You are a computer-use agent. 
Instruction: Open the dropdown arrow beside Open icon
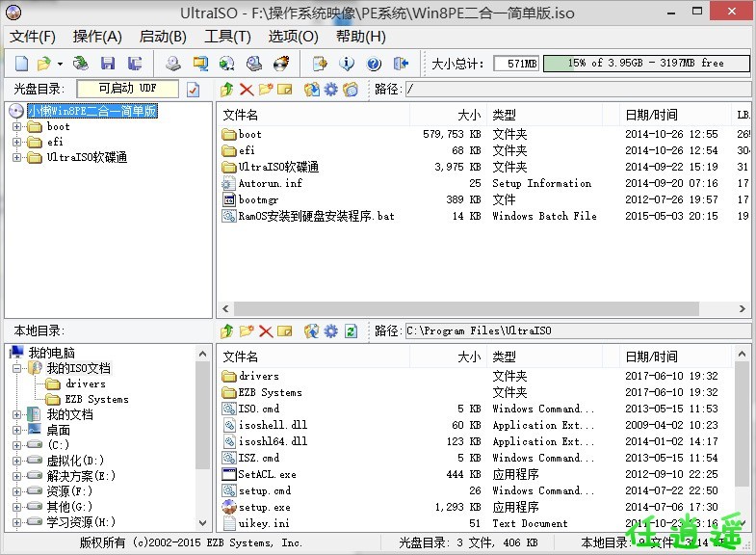click(x=60, y=64)
